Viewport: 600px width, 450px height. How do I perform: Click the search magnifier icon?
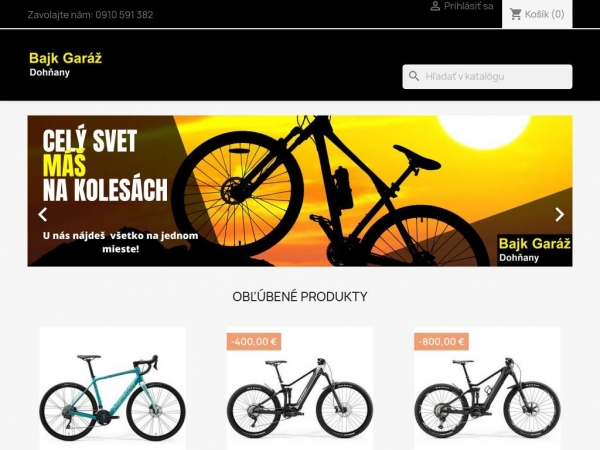pyautogui.click(x=414, y=76)
